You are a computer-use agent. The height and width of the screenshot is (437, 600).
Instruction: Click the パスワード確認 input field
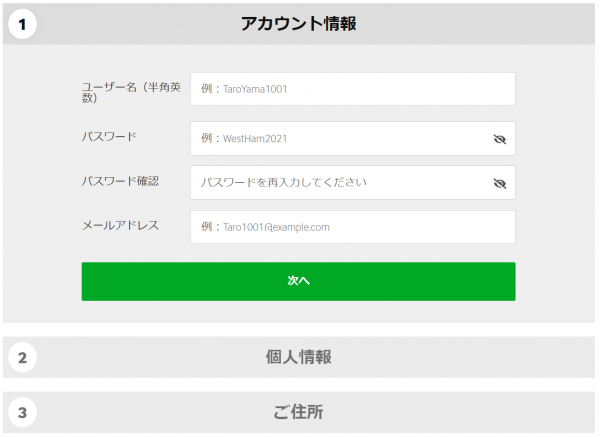353,183
